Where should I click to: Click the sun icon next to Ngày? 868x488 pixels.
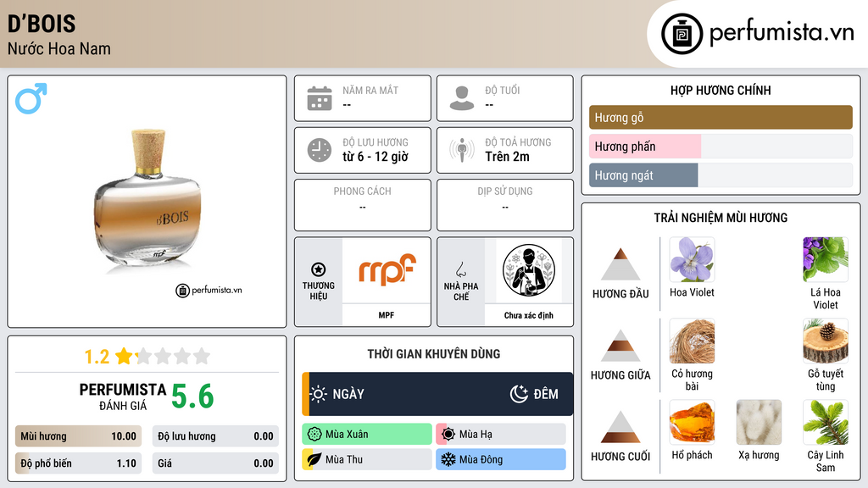[x=319, y=394]
